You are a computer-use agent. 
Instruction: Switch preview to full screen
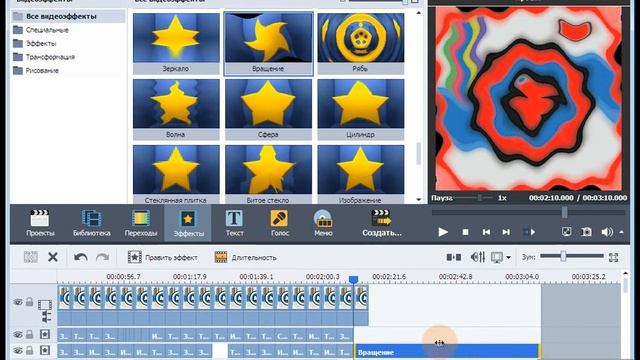point(567,232)
